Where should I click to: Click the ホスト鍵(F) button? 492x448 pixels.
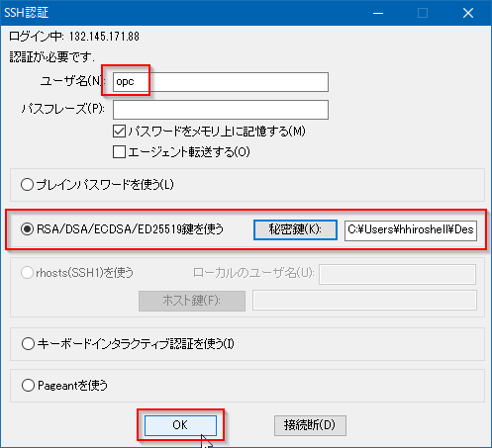(192, 301)
